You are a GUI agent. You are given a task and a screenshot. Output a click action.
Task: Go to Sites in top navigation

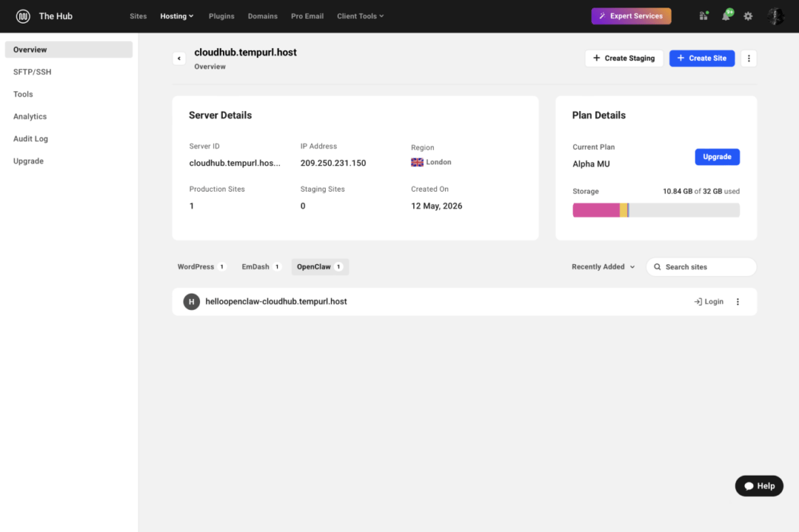[138, 16]
